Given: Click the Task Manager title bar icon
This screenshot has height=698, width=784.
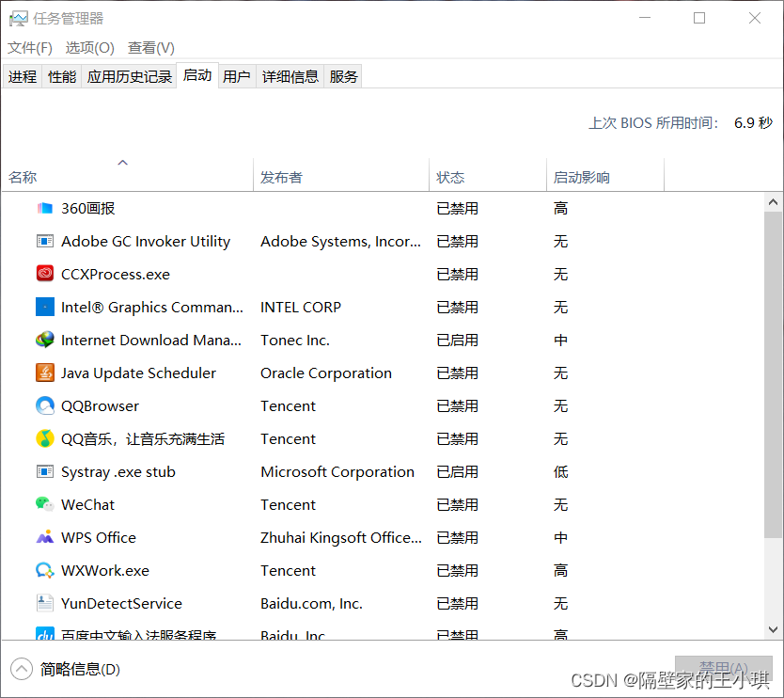Looking at the screenshot, I should (19, 19).
